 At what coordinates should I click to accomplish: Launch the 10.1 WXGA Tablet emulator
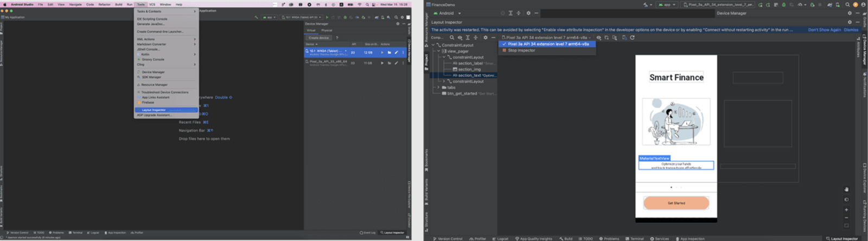[382, 53]
